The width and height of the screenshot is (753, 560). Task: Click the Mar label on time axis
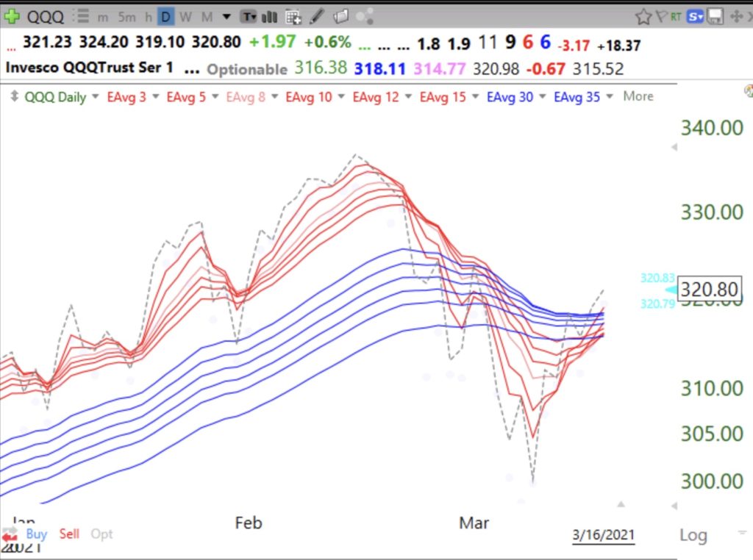coord(474,523)
